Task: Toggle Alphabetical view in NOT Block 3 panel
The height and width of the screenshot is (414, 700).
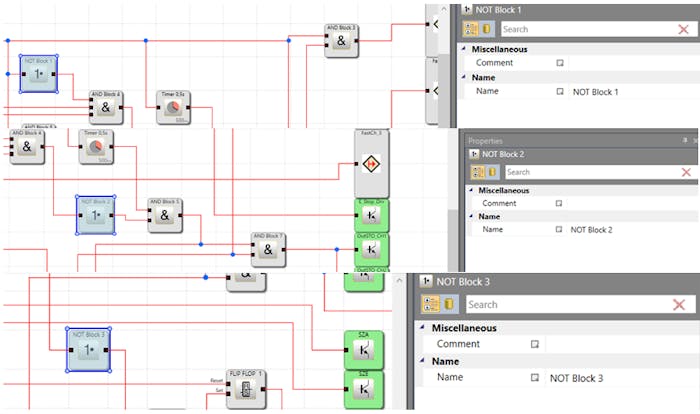Action: coord(449,304)
